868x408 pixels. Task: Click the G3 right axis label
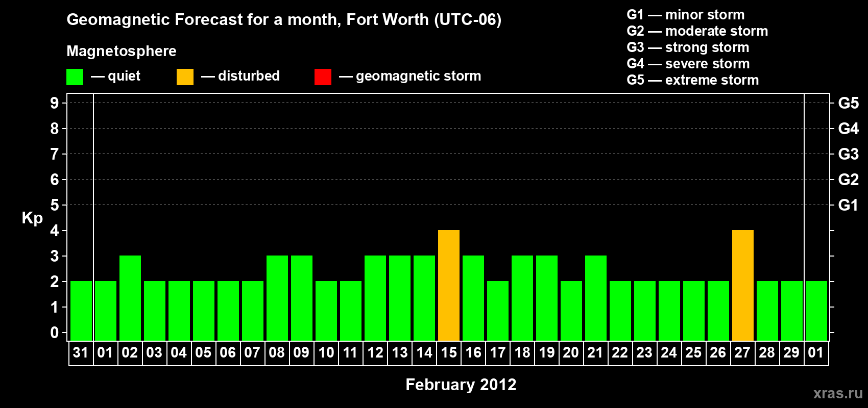(x=849, y=154)
